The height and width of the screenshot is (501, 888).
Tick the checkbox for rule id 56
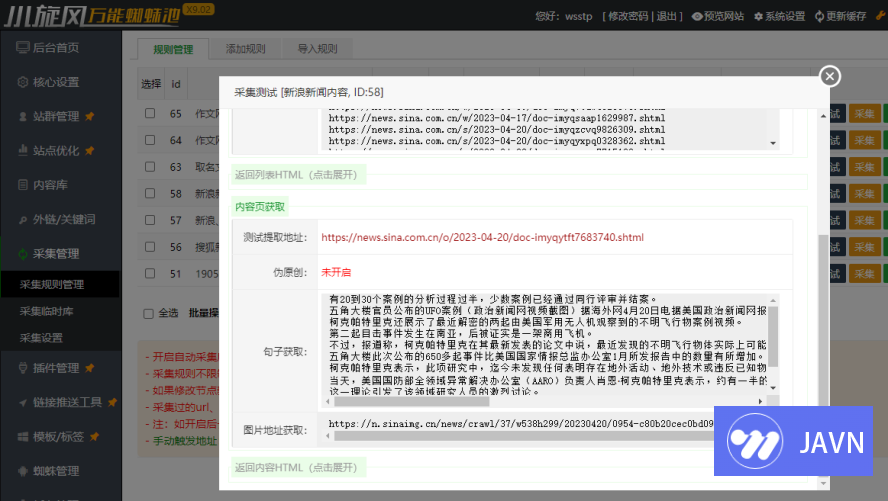click(150, 247)
